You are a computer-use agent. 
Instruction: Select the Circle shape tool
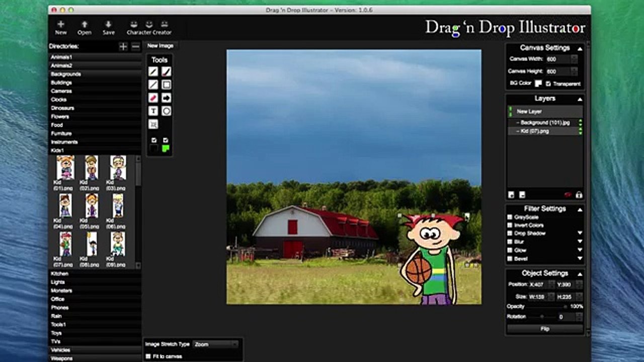click(167, 111)
